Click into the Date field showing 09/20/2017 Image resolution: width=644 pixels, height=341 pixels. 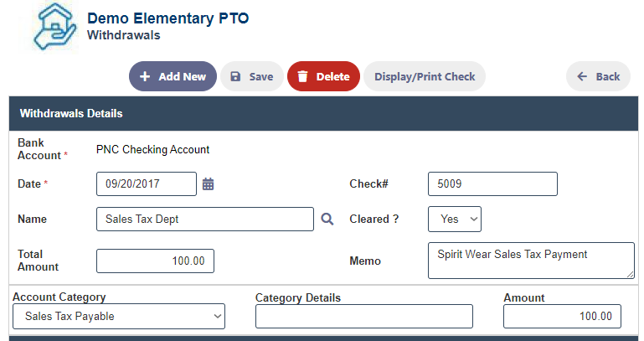[x=147, y=183]
